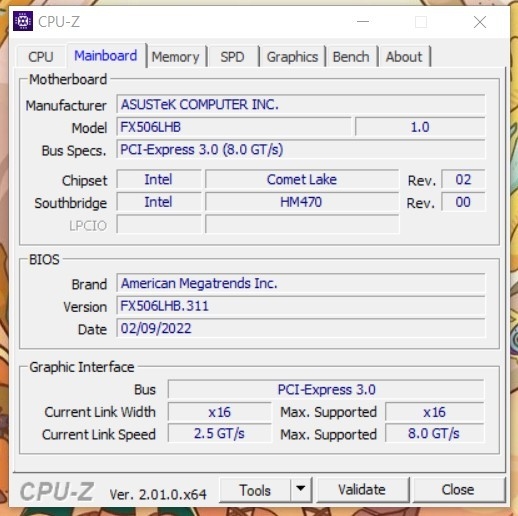This screenshot has width=518, height=516.
Task: Minimize the CPU-Z window
Action: 363,22
